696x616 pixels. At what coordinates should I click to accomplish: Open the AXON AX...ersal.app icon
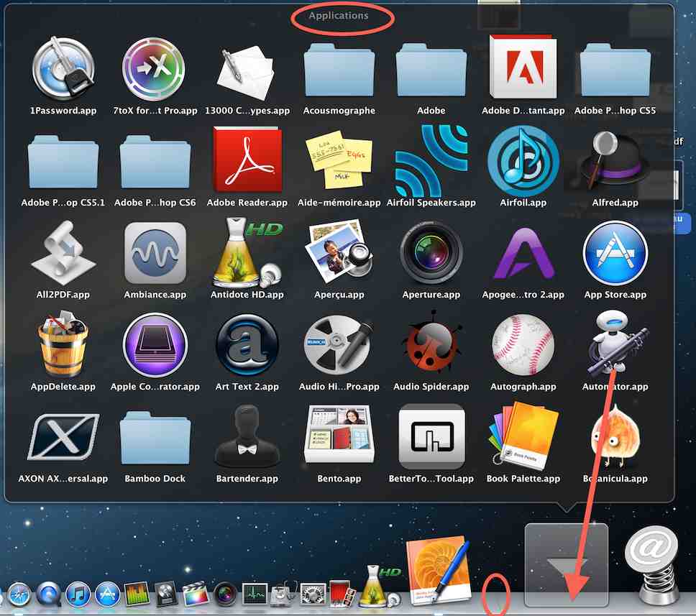click(x=63, y=438)
